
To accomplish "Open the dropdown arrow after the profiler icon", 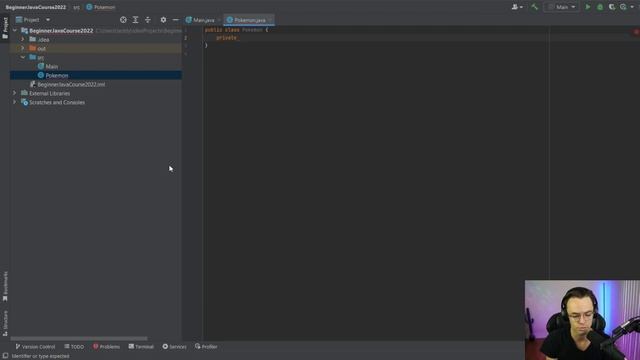I will [632, 7].
